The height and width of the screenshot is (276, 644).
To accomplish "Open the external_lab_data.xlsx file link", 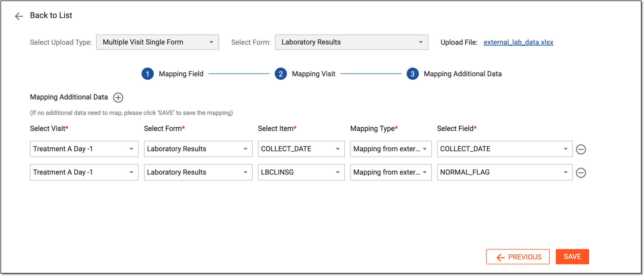I will pyautogui.click(x=518, y=43).
